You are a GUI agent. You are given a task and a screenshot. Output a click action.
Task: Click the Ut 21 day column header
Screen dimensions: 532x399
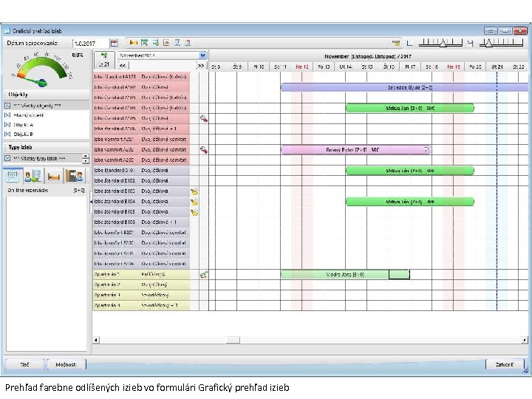click(497, 66)
